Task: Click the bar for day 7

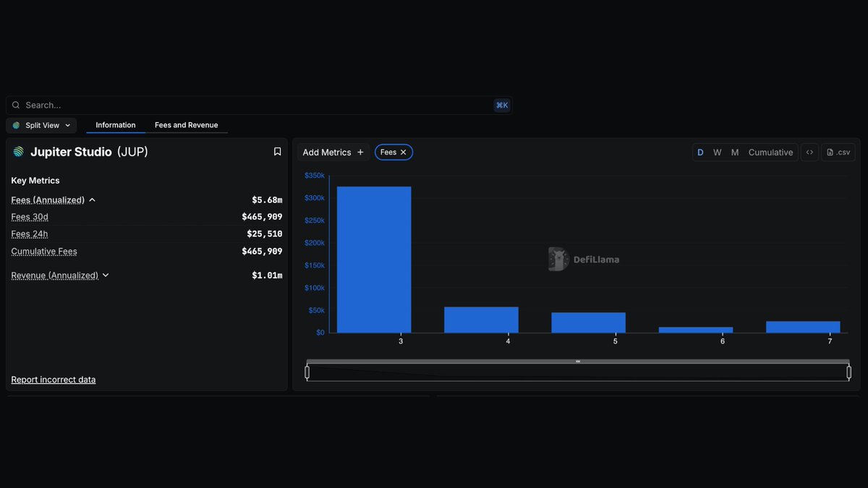Action: 803,327
